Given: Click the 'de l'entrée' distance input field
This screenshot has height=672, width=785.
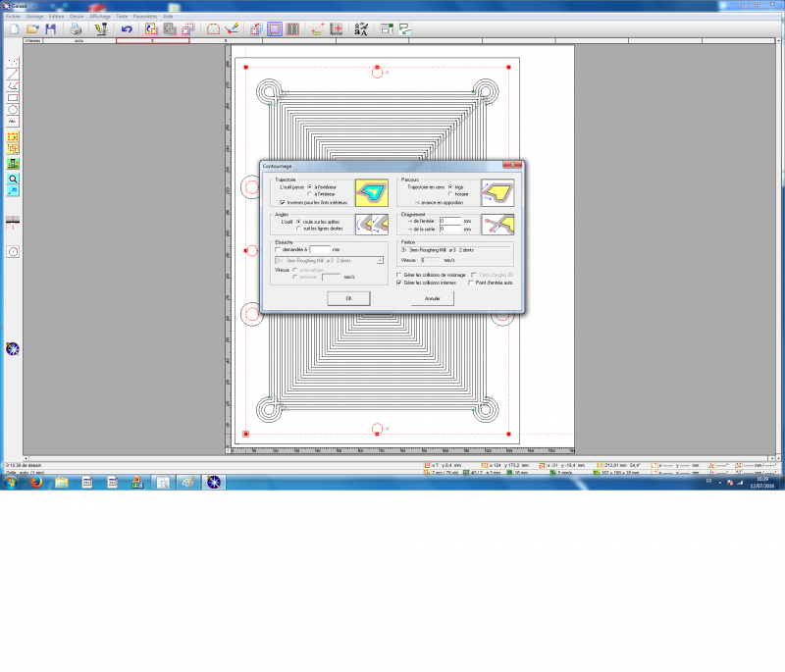Looking at the screenshot, I should pos(449,221).
